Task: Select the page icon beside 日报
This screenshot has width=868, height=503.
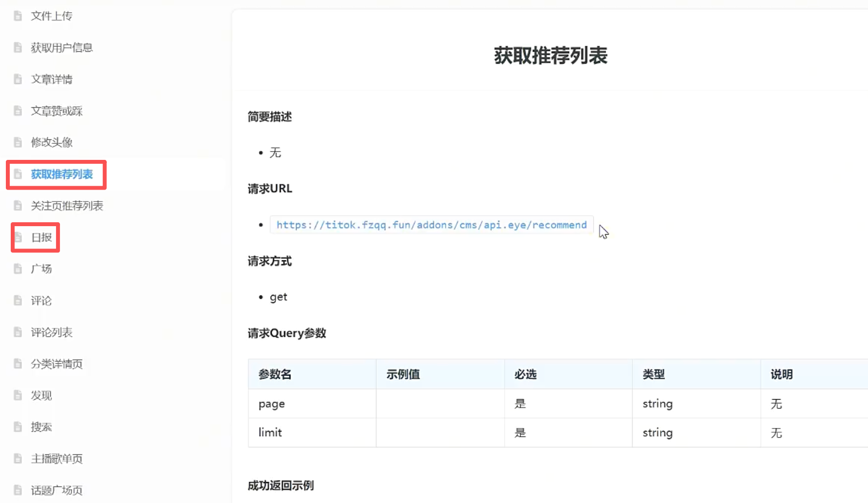Action: pyautogui.click(x=19, y=237)
